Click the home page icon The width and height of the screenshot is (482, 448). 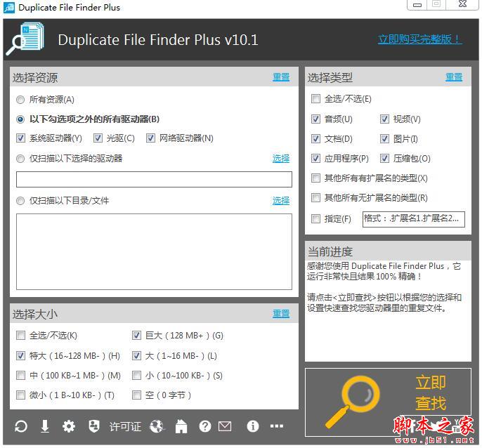tap(181, 426)
